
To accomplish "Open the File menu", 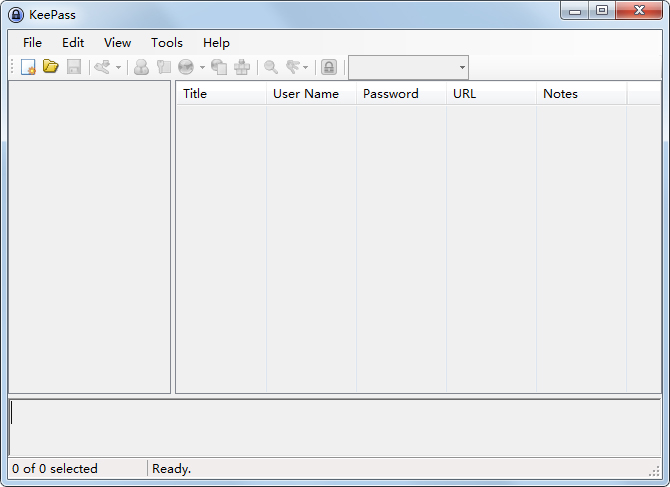I will point(32,43).
